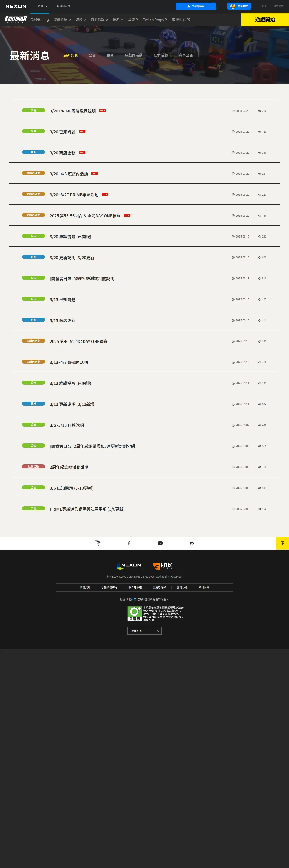The height and width of the screenshot is (868, 289).
Task: Open post 2025 第53-55回合 & 季前DAY ONE聯賽
Action: tap(85, 216)
